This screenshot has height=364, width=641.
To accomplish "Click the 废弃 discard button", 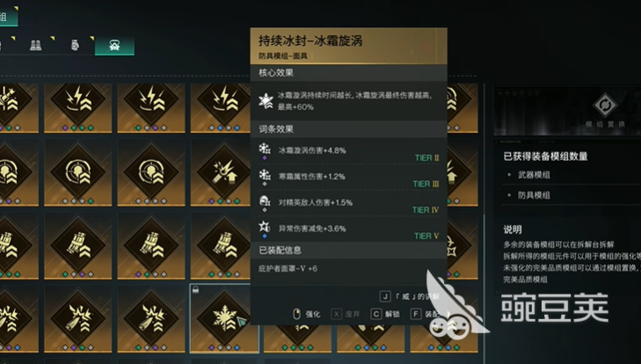I will tap(346, 314).
